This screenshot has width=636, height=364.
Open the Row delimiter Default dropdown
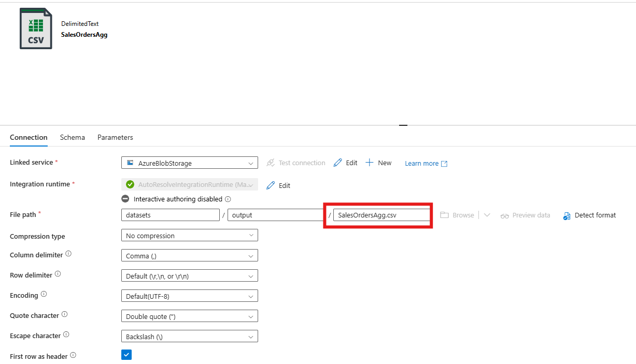(190, 275)
